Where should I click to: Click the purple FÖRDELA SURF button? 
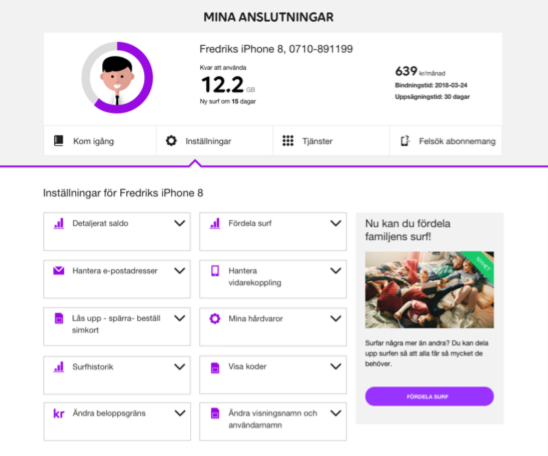tap(430, 396)
